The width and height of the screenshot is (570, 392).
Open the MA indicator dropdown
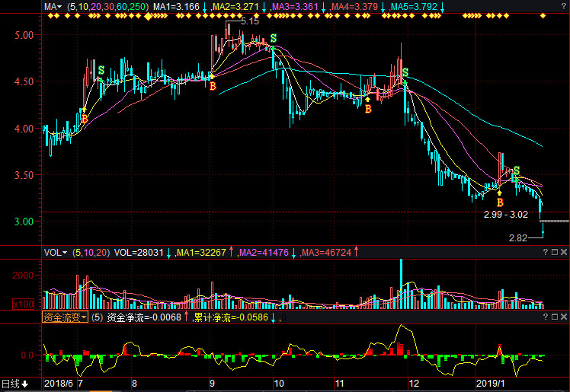tap(53, 7)
